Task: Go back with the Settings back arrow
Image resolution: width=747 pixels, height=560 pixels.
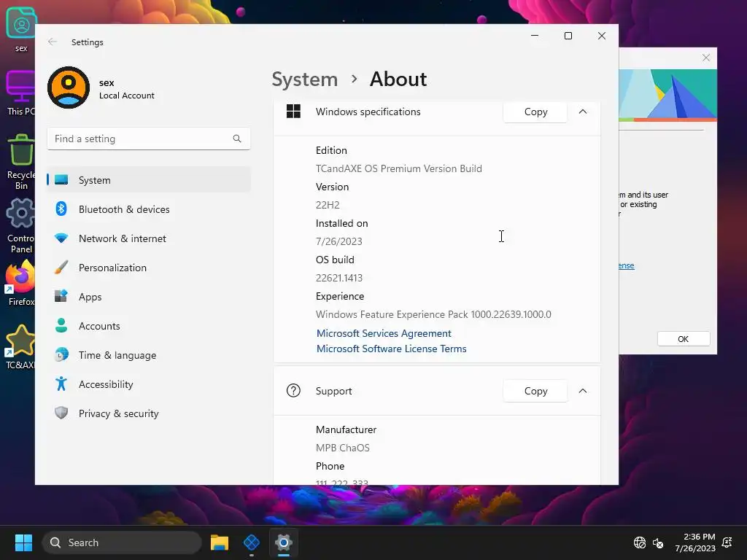Action: click(x=53, y=42)
